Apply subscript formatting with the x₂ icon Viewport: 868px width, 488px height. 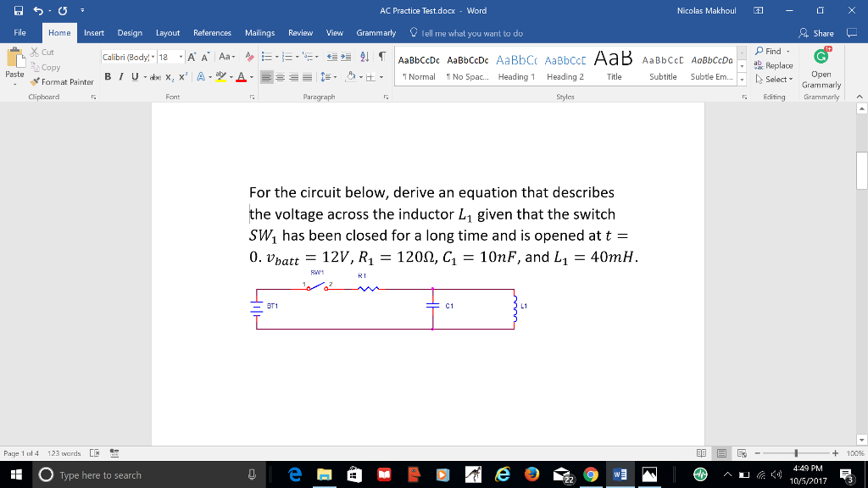(169, 77)
